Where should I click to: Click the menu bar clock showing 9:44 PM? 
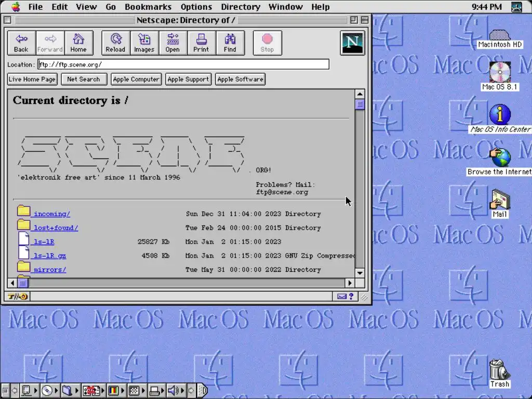pyautogui.click(x=486, y=7)
